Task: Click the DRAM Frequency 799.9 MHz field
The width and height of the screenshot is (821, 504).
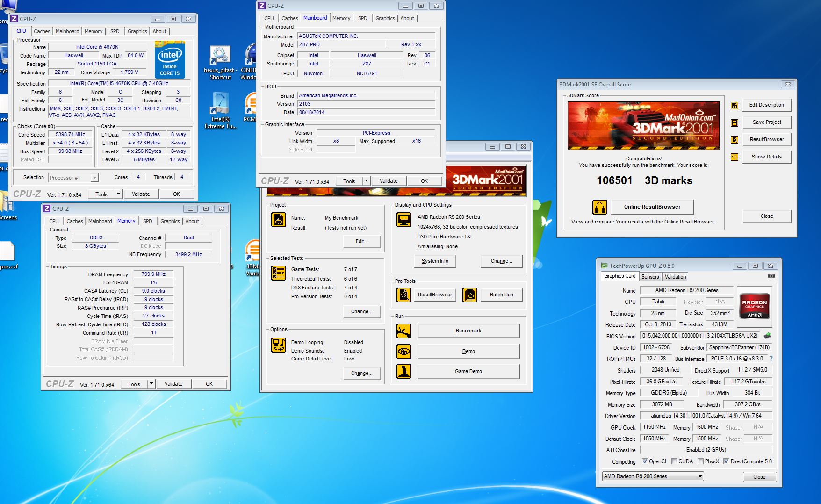Action: pos(153,274)
